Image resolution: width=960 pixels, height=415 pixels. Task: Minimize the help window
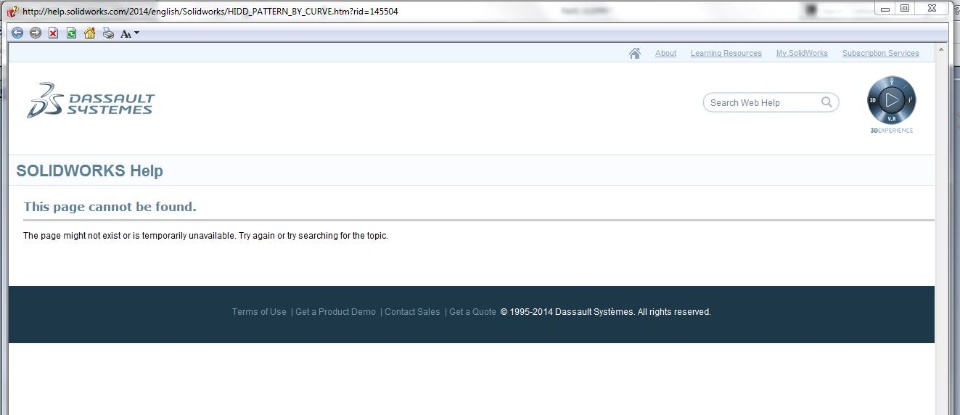point(885,8)
